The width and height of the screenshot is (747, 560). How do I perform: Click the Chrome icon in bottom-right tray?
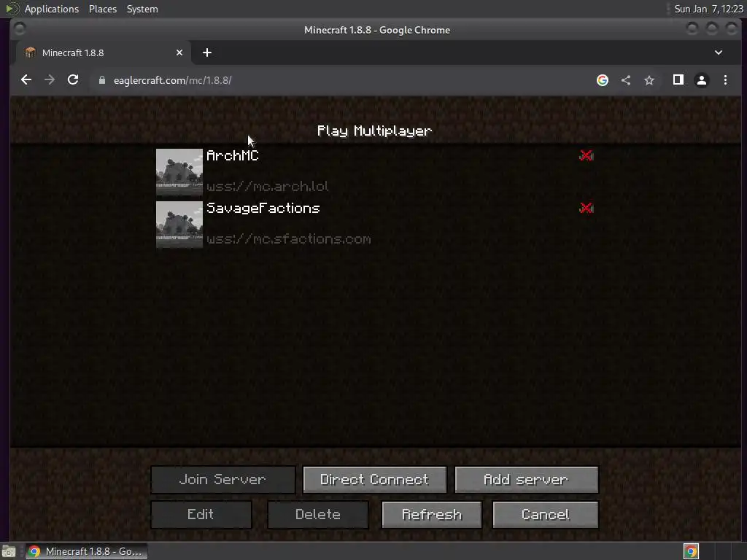click(x=691, y=551)
